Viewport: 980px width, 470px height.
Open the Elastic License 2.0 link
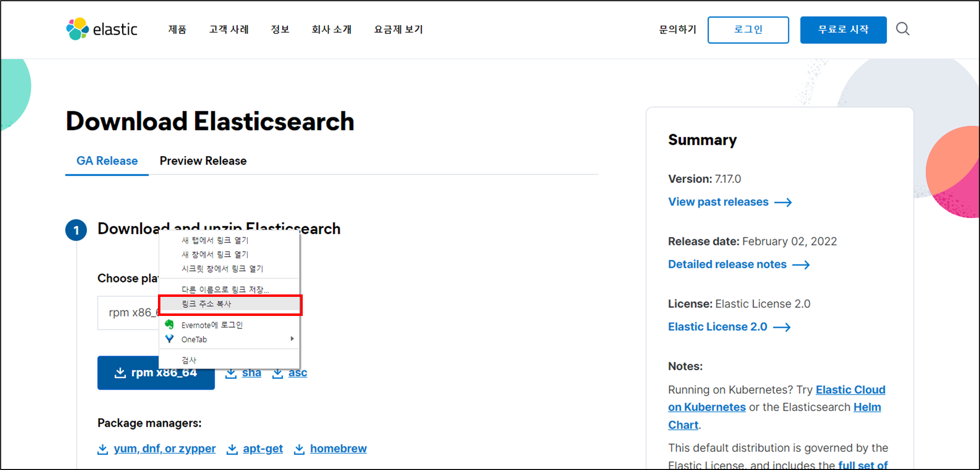click(x=717, y=327)
